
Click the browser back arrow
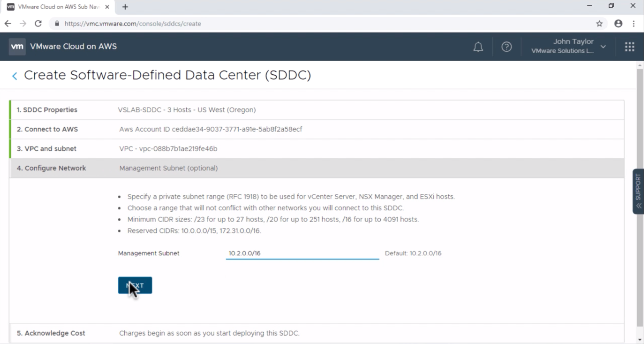(8, 23)
